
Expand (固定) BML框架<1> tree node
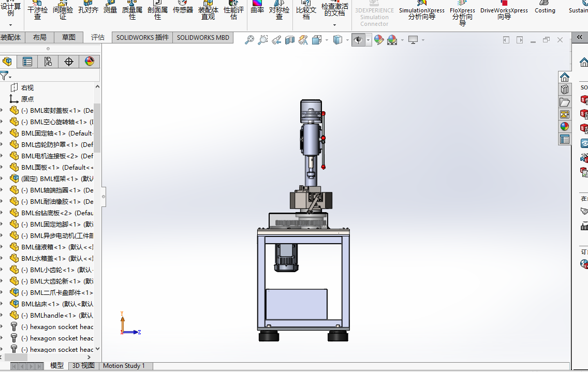pos(2,179)
